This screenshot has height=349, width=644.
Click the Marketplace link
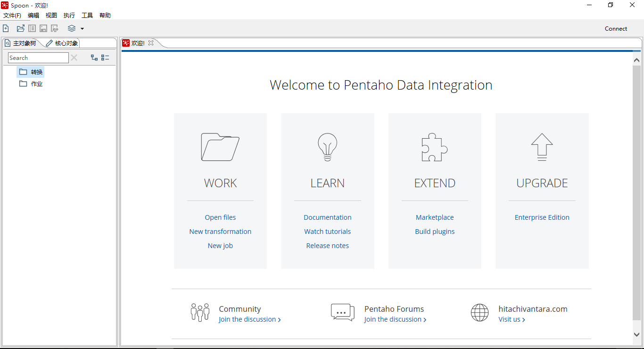tap(435, 217)
